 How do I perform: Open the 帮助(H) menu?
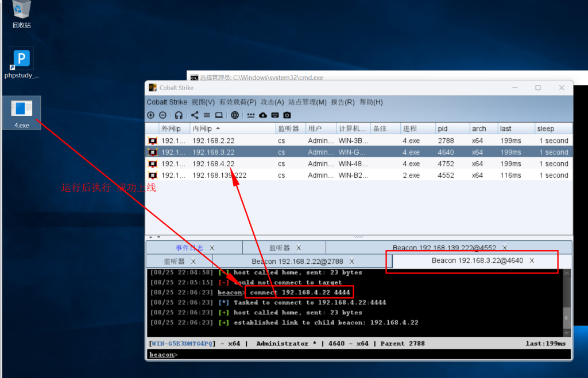tap(372, 102)
